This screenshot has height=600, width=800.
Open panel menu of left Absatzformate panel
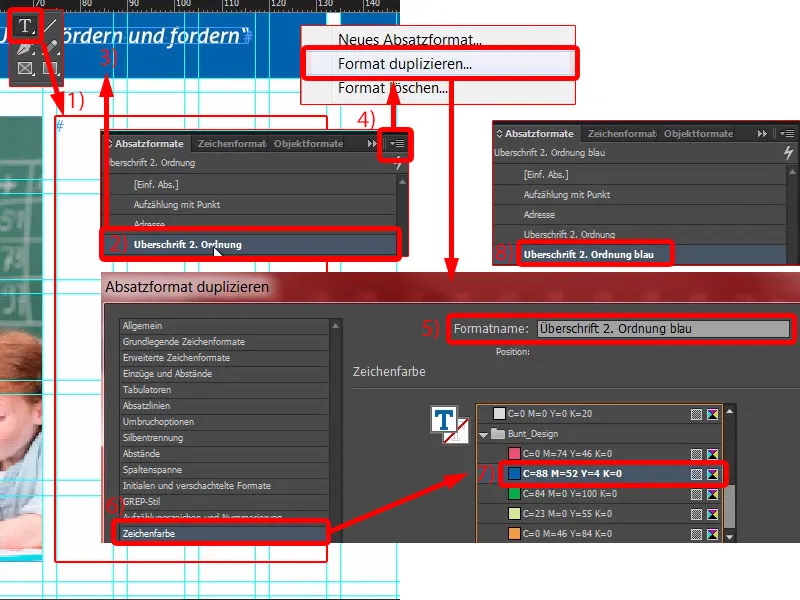(396, 144)
